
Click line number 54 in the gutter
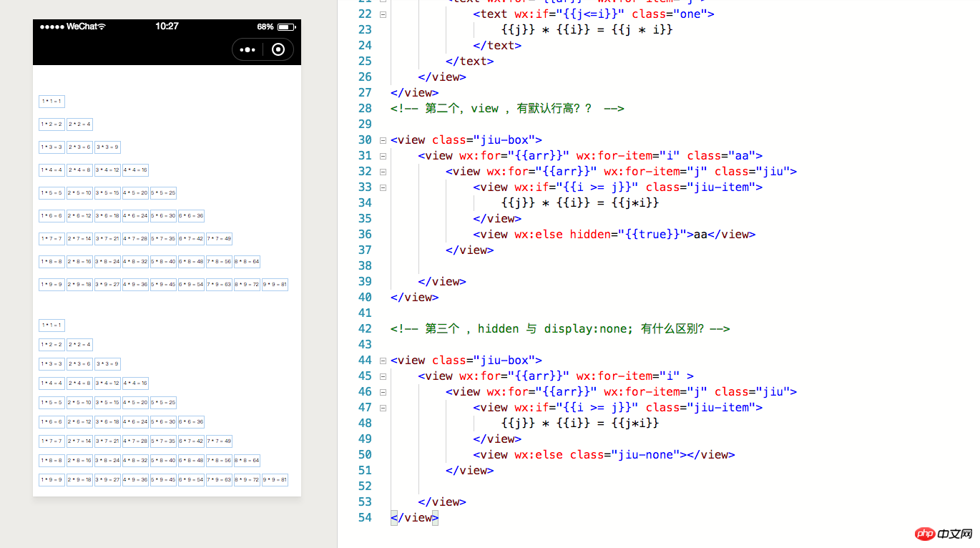point(365,517)
